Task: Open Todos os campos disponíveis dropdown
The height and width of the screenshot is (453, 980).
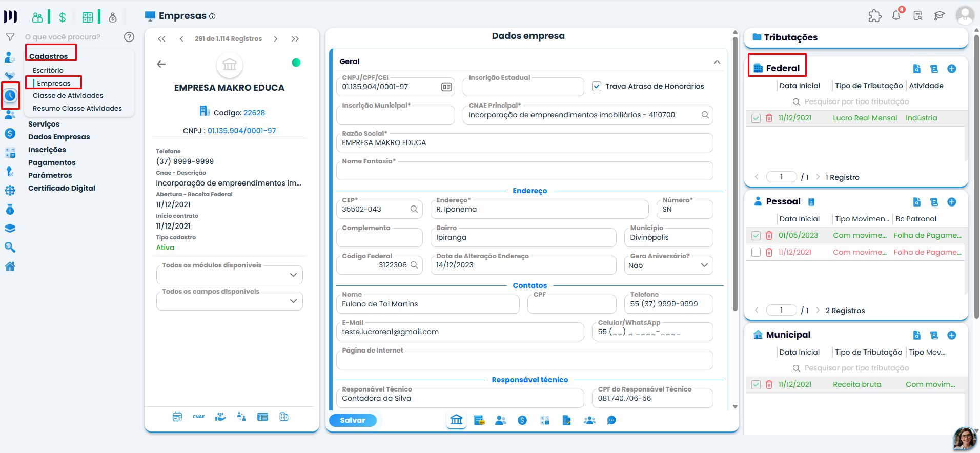Action: tap(230, 301)
